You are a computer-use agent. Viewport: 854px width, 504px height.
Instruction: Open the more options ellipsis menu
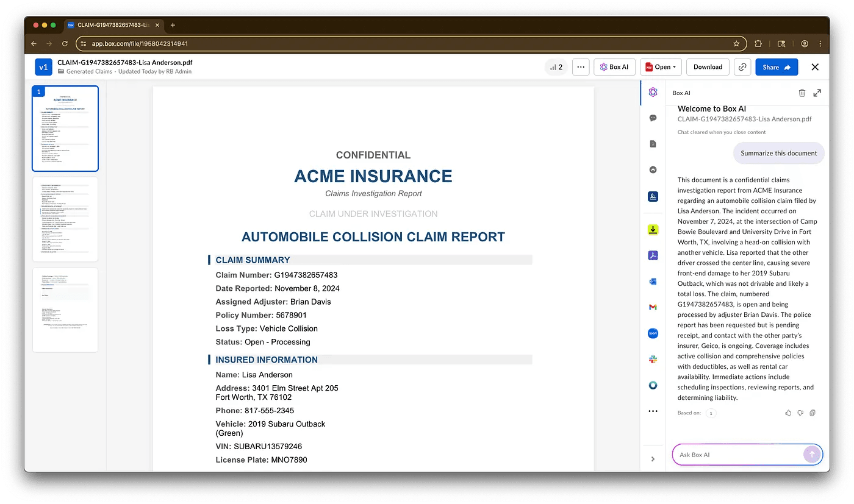tap(581, 67)
